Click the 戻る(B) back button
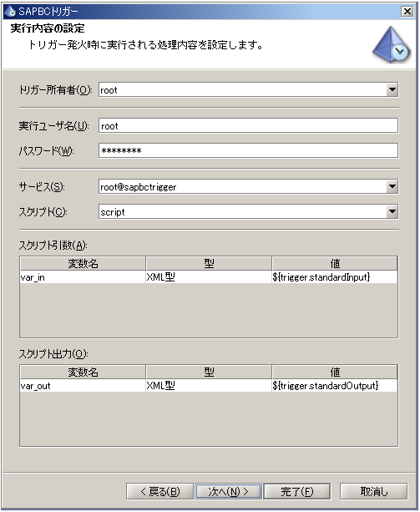The image size is (420, 512). click(x=160, y=491)
